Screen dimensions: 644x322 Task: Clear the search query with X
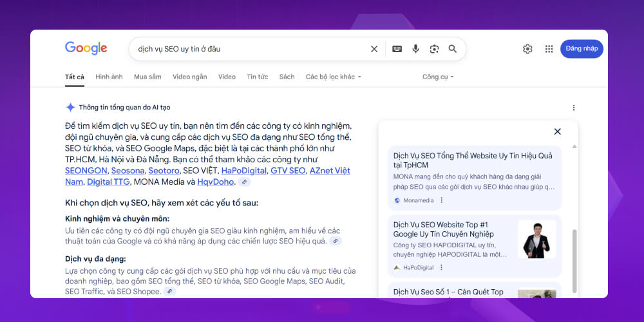tap(374, 49)
